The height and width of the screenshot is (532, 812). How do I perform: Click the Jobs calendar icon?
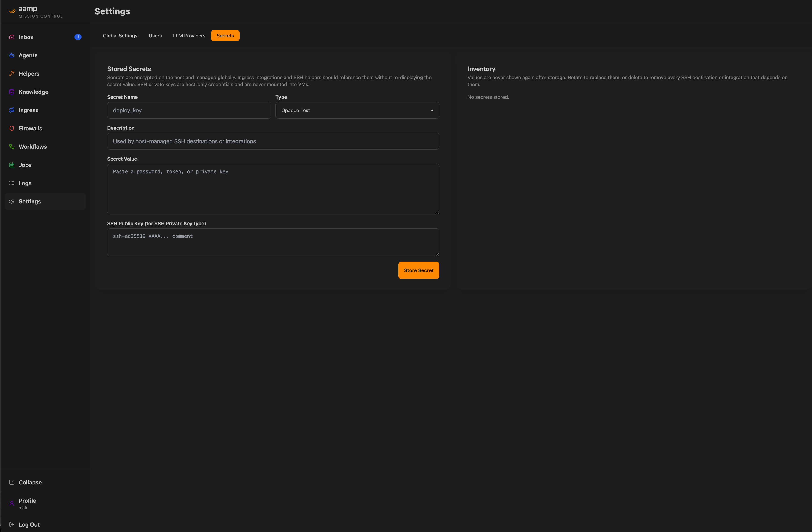[x=12, y=165]
